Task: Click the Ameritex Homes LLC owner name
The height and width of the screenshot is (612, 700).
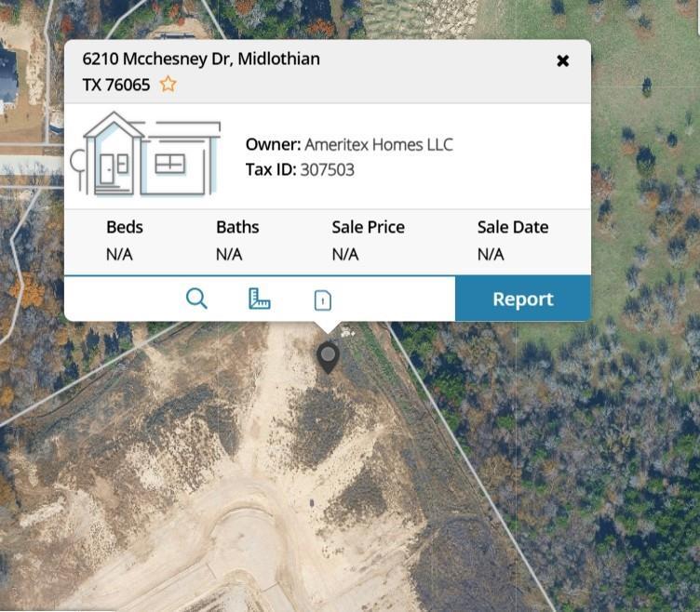Action: pos(379,144)
